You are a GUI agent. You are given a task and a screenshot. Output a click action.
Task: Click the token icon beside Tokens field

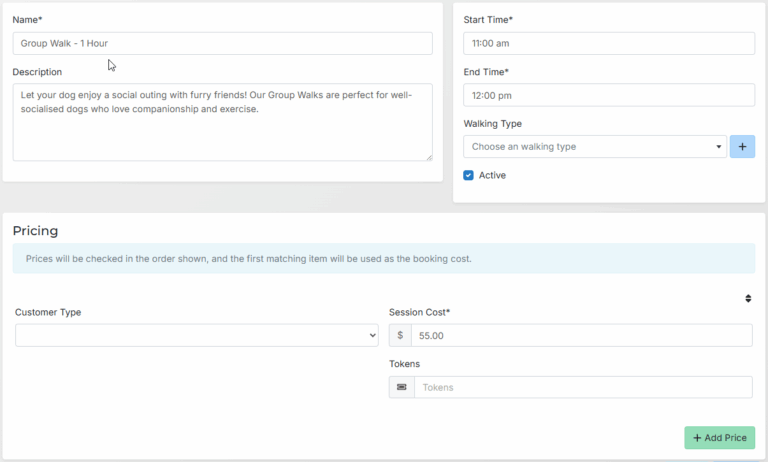(401, 387)
